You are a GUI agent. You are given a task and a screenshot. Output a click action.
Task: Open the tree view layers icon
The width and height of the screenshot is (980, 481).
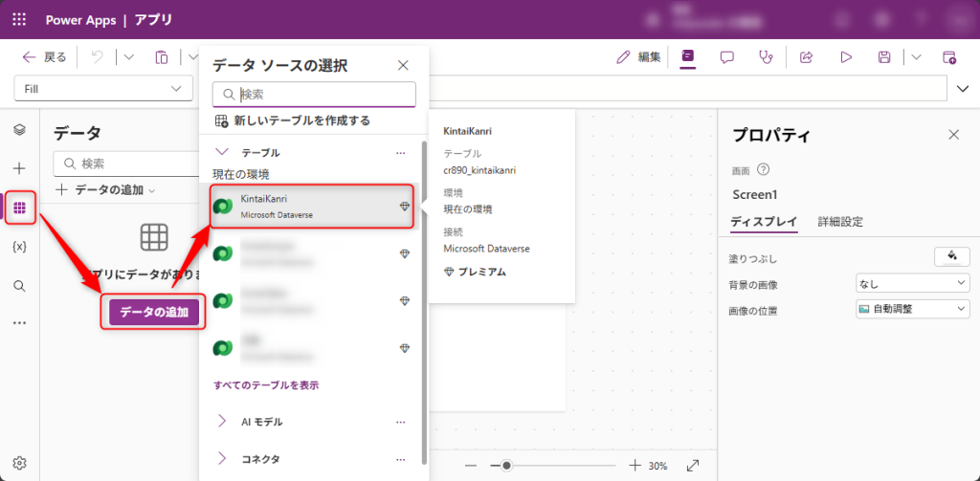(x=19, y=129)
